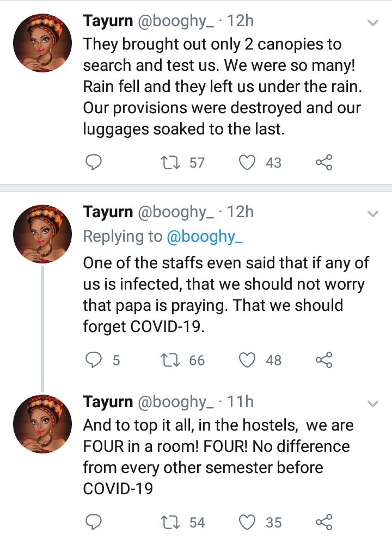The height and width of the screenshot is (540, 392).
Task: Share the FOUR in a room tweet
Action: (x=323, y=523)
